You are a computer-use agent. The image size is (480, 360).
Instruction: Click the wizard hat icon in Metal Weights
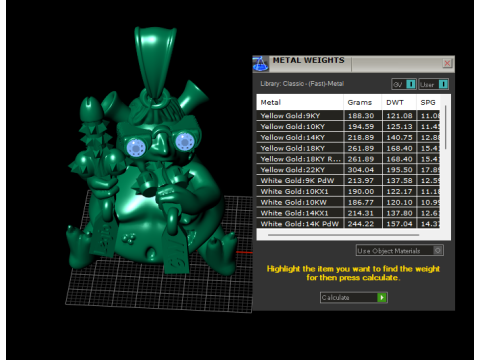(260, 64)
